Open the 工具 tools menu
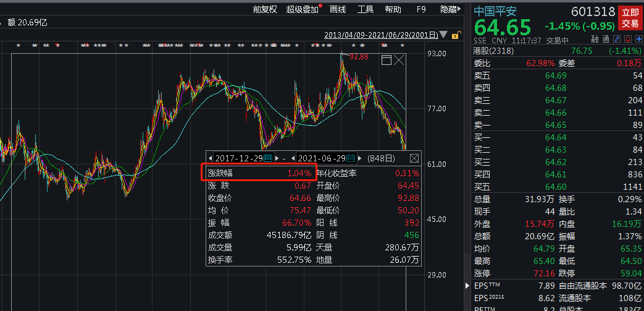This screenshot has width=644, height=311. coord(365,9)
